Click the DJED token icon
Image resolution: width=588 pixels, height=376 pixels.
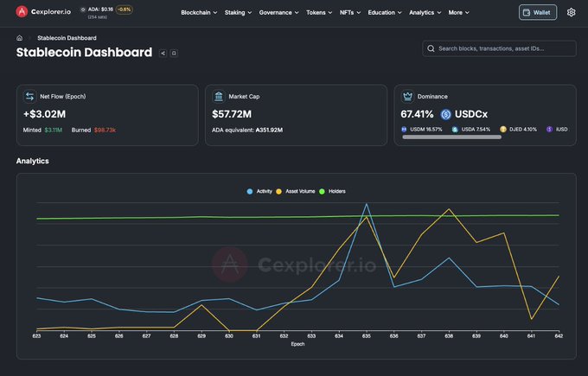pyautogui.click(x=503, y=130)
